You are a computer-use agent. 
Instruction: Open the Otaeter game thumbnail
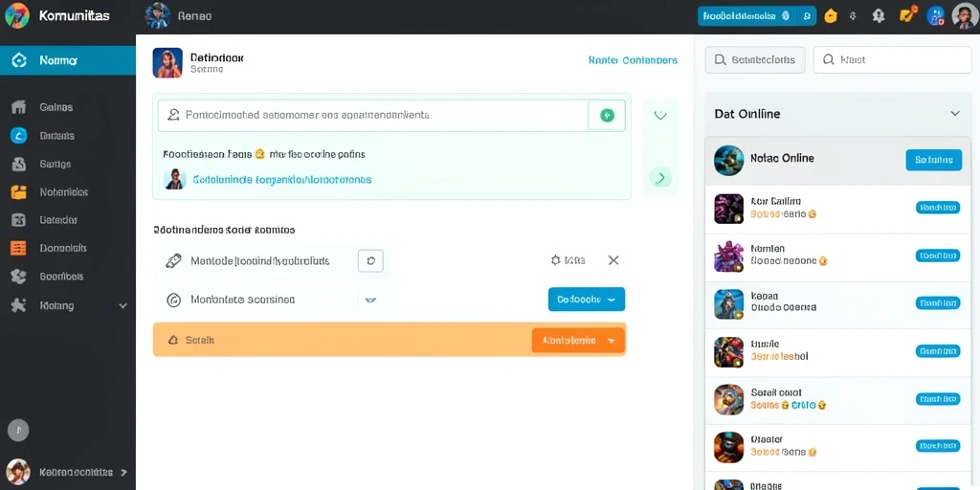[728, 447]
